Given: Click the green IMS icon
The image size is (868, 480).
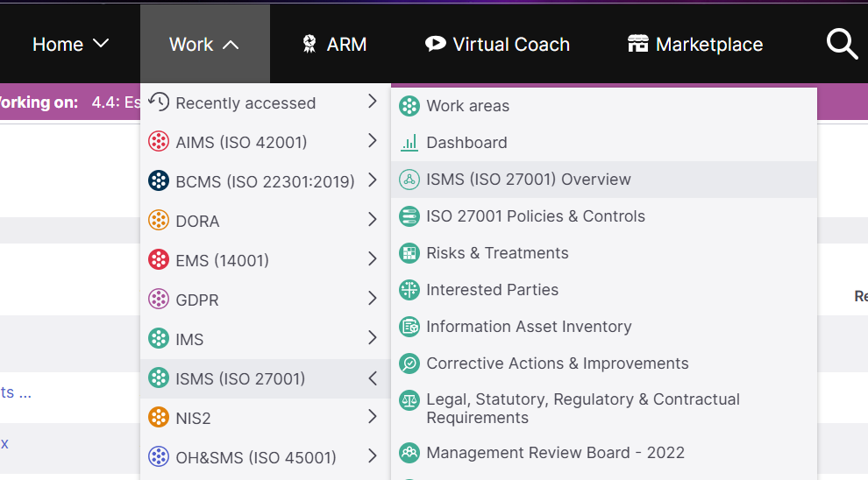Looking at the screenshot, I should point(159,338).
